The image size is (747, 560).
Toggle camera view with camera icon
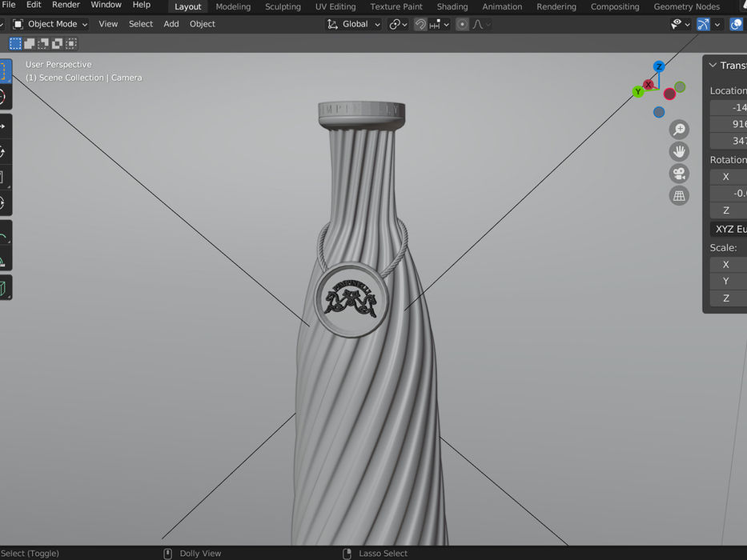pyautogui.click(x=679, y=174)
